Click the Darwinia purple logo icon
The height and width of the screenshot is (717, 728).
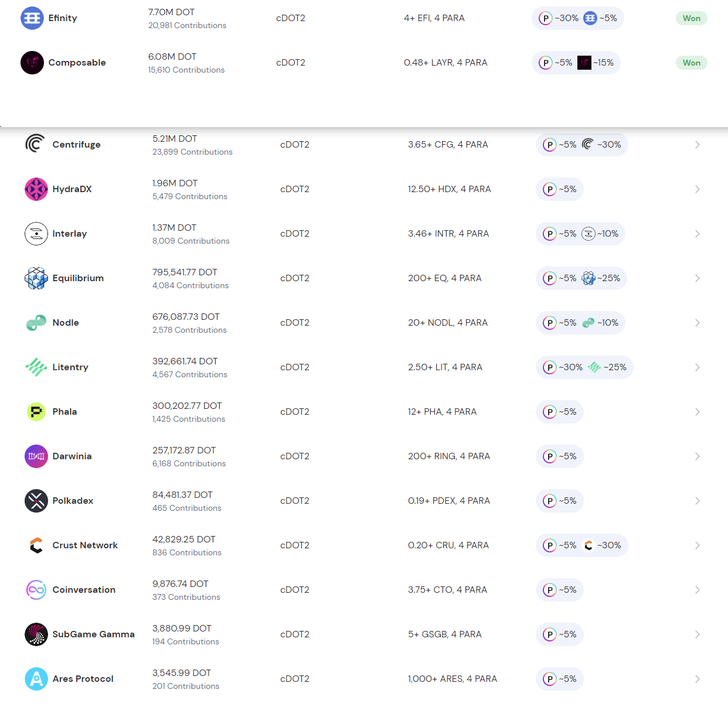point(36,456)
